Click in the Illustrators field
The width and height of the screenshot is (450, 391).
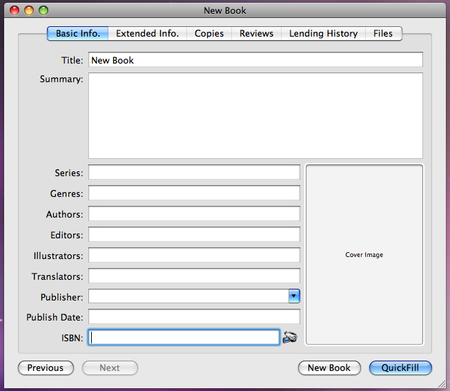[x=194, y=255]
